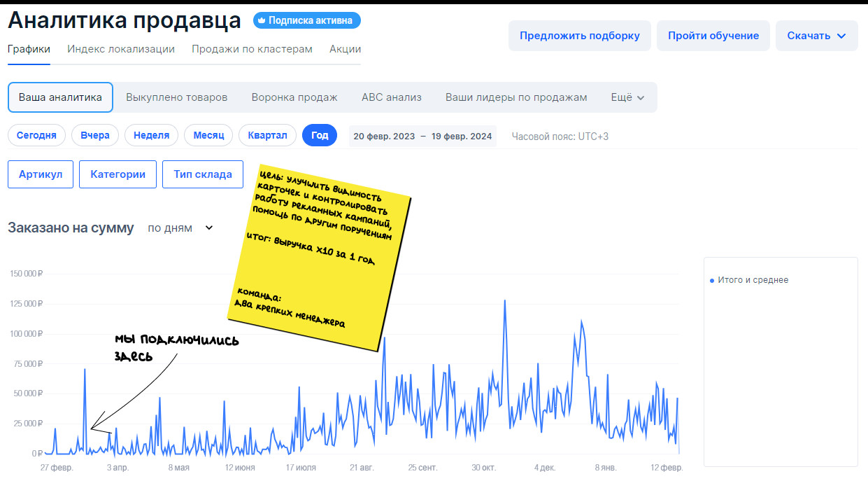Click the Пройти обучение button
This screenshot has height=481, width=868.
tap(713, 36)
